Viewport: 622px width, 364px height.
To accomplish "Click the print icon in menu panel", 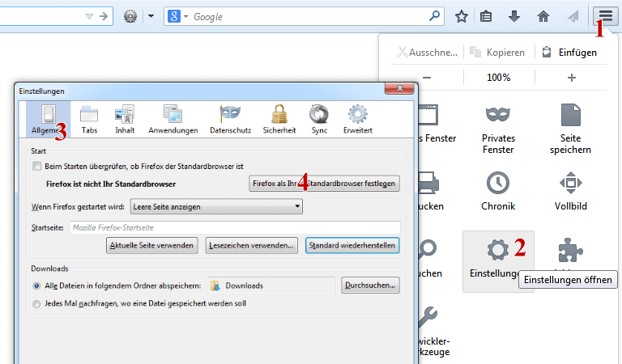I will [428, 183].
